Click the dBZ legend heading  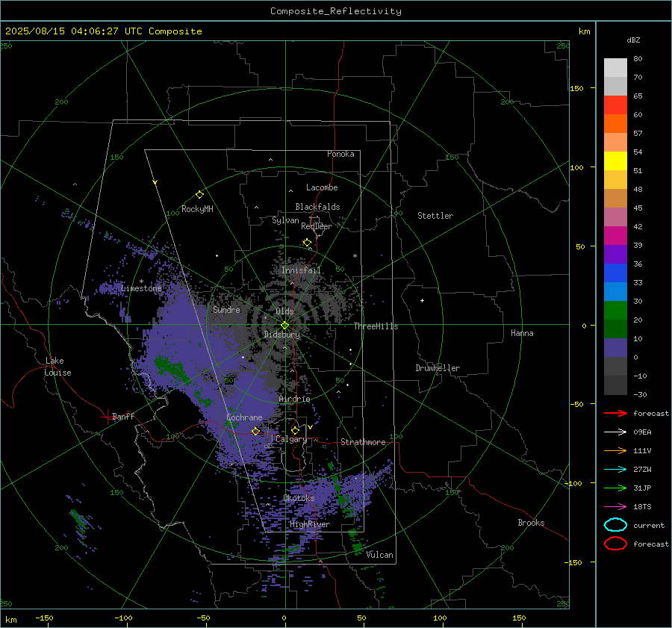633,40
